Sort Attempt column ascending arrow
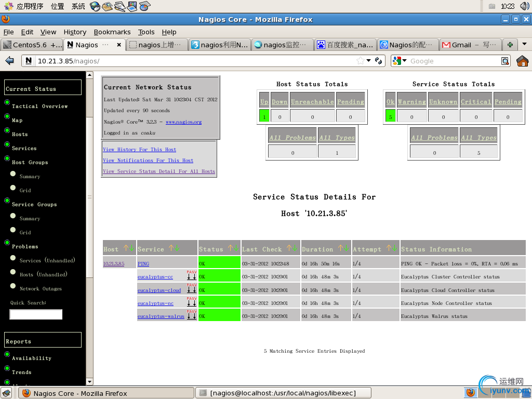The height and width of the screenshot is (399, 532). point(389,248)
